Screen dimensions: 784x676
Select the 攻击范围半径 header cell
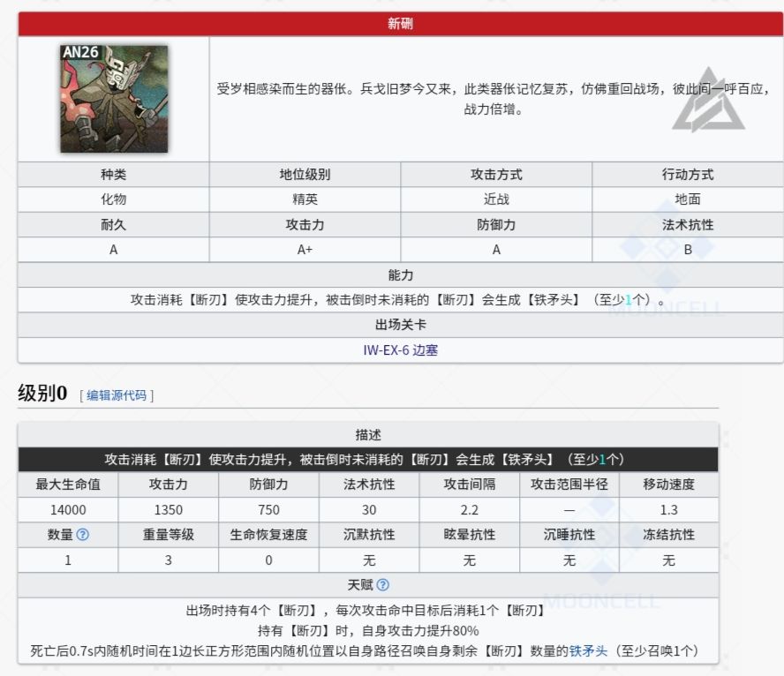click(569, 484)
